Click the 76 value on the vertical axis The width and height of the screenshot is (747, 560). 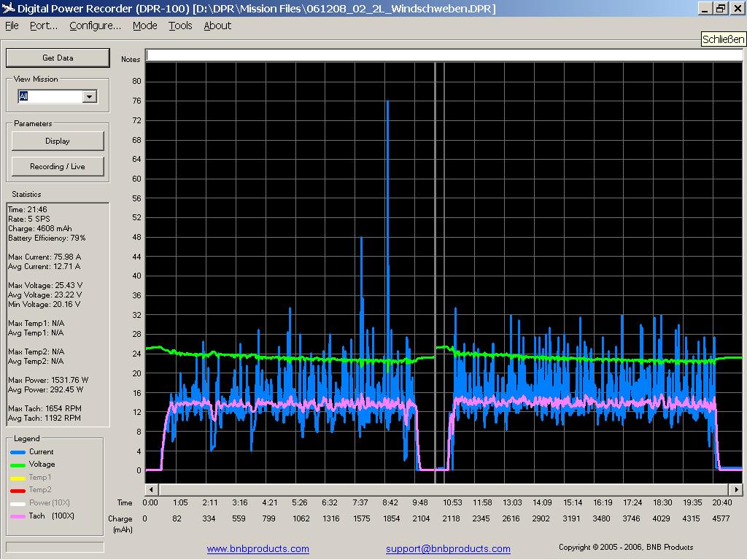click(136, 101)
